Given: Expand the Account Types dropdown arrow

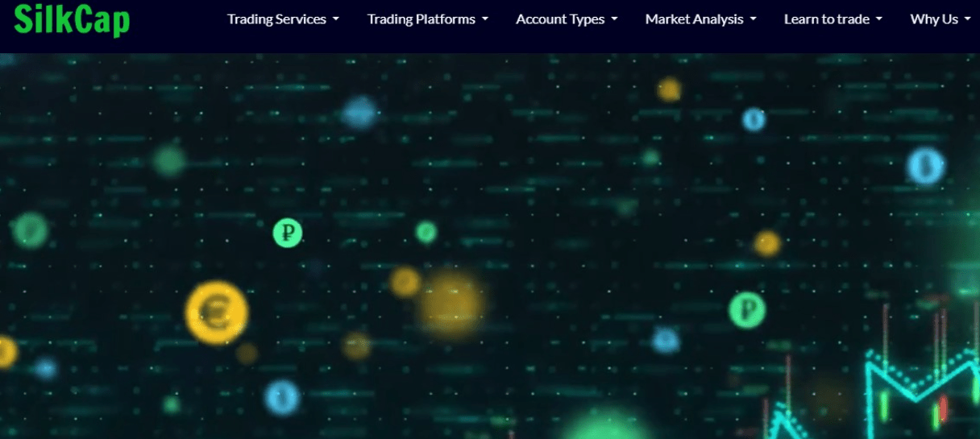Looking at the screenshot, I should point(614,19).
